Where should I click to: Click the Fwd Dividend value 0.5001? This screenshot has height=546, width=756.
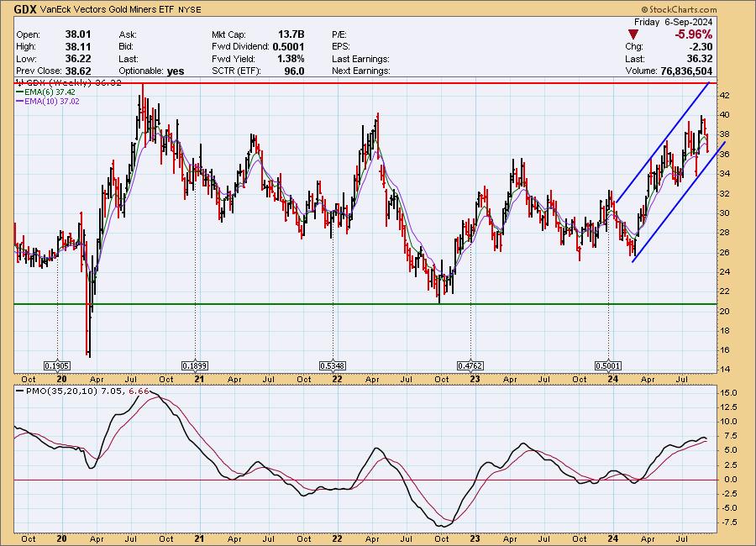288,47
